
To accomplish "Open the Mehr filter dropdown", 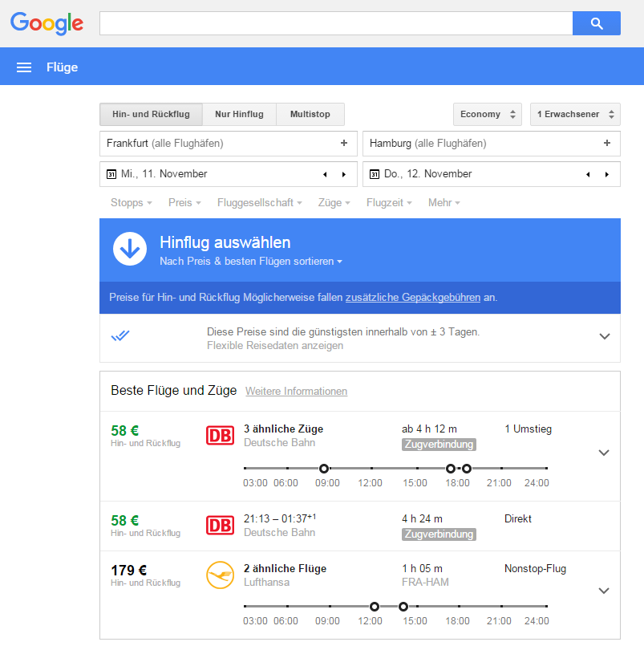I will coord(444,203).
